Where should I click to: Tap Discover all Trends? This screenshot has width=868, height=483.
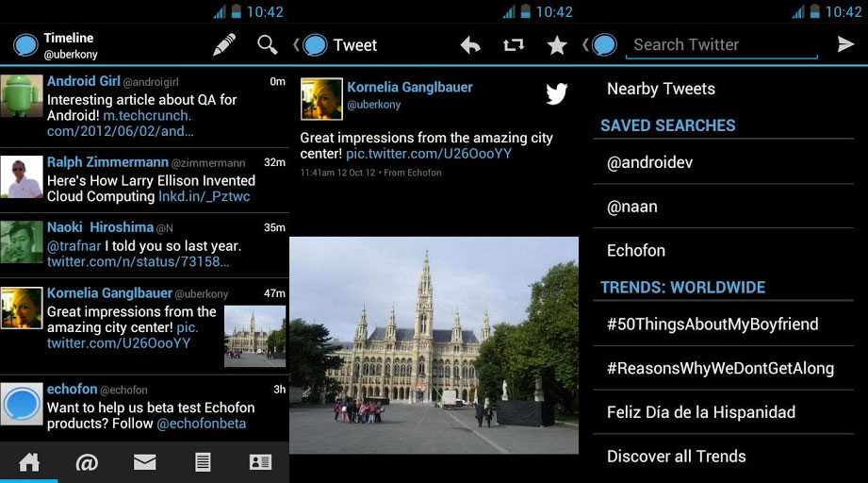click(676, 456)
